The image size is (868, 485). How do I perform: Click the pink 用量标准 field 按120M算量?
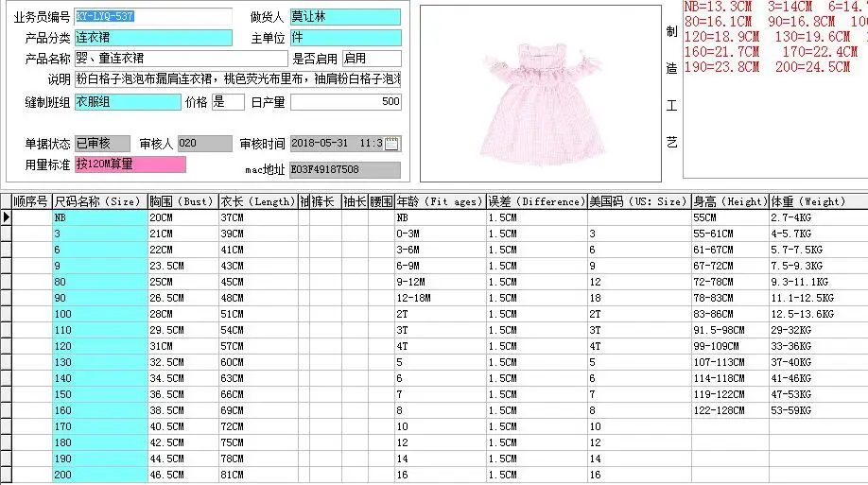point(130,165)
